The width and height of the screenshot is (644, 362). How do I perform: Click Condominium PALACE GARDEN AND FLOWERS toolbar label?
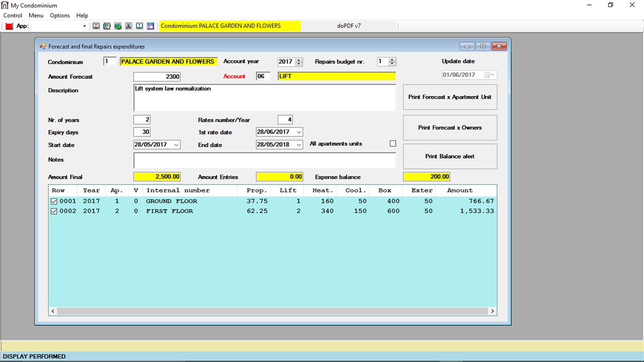[230, 26]
